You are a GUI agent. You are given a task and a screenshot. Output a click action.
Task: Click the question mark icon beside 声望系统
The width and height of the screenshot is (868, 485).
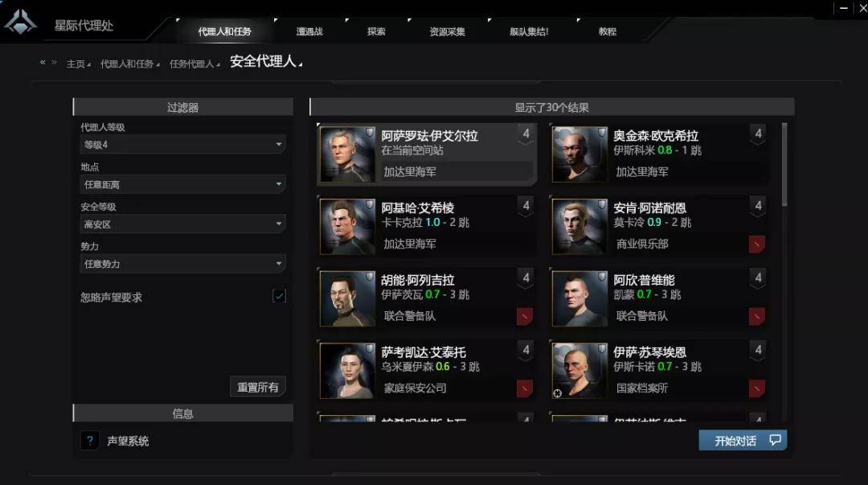coord(90,441)
